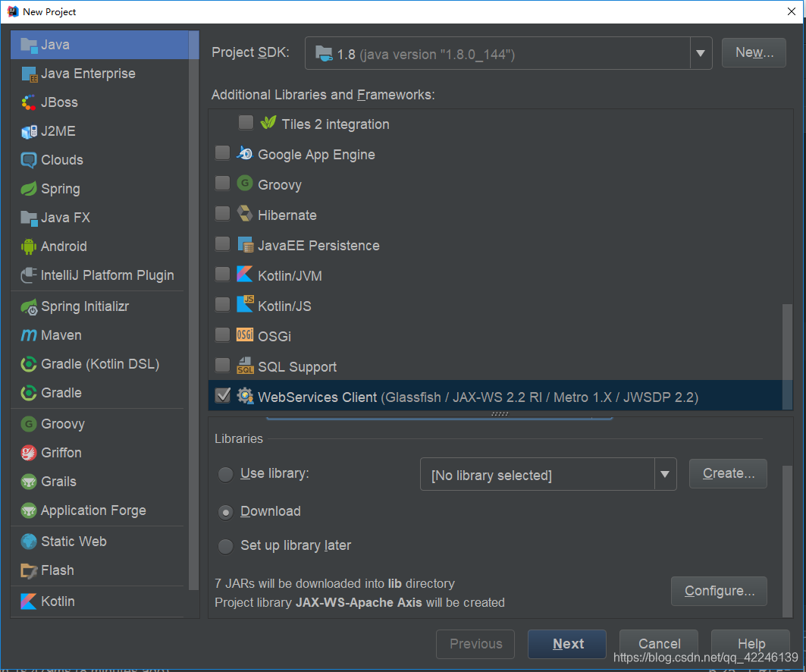Check the OSGi checkbox
This screenshot has width=806, height=672.
click(x=223, y=334)
